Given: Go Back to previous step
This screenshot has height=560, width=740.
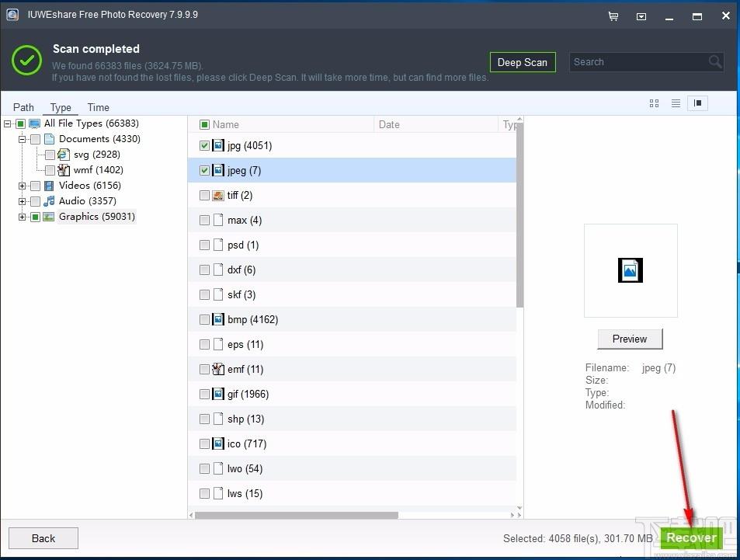Looking at the screenshot, I should (43, 538).
